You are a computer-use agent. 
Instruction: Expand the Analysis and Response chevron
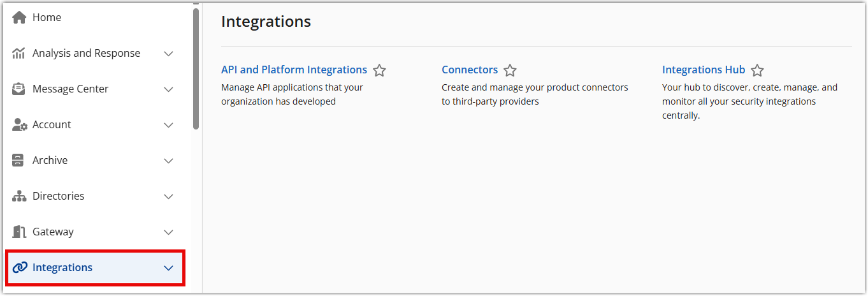pyautogui.click(x=169, y=54)
